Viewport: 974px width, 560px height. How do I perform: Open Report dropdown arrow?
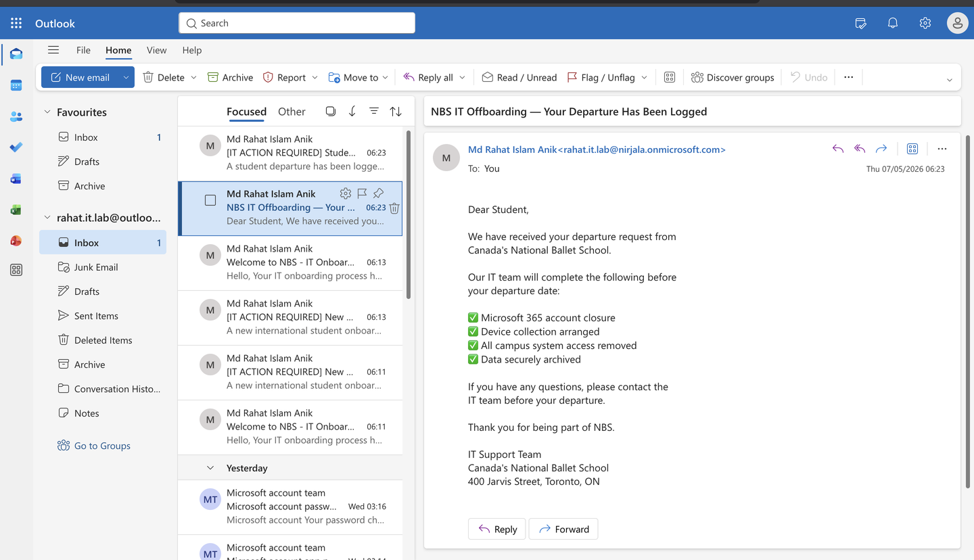coord(315,77)
